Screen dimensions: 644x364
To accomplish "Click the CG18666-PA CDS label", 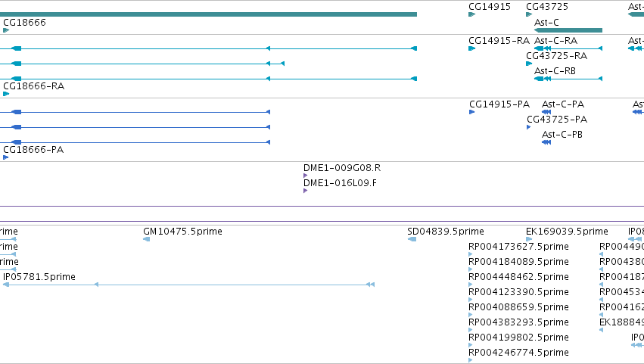I will tap(33, 150).
